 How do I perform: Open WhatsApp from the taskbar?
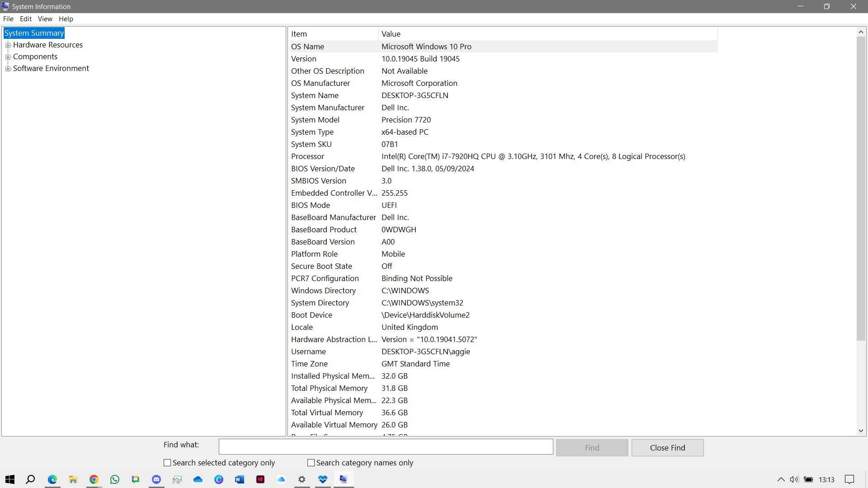115,479
